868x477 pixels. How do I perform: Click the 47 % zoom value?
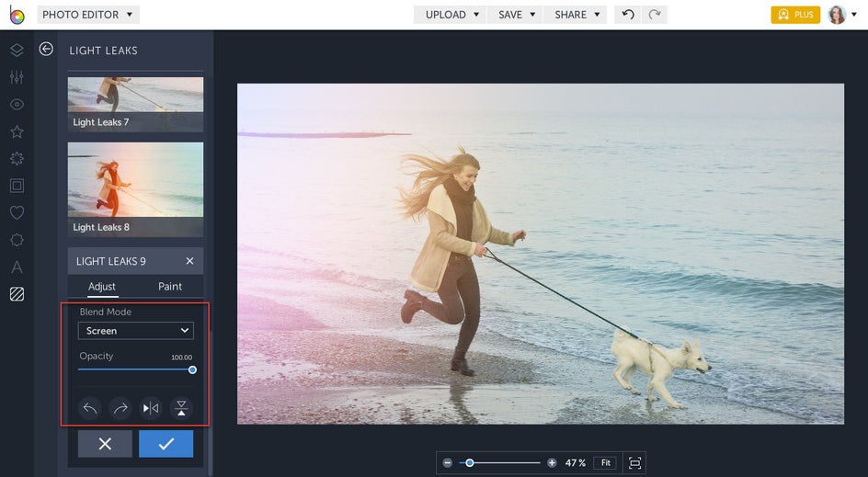576,462
